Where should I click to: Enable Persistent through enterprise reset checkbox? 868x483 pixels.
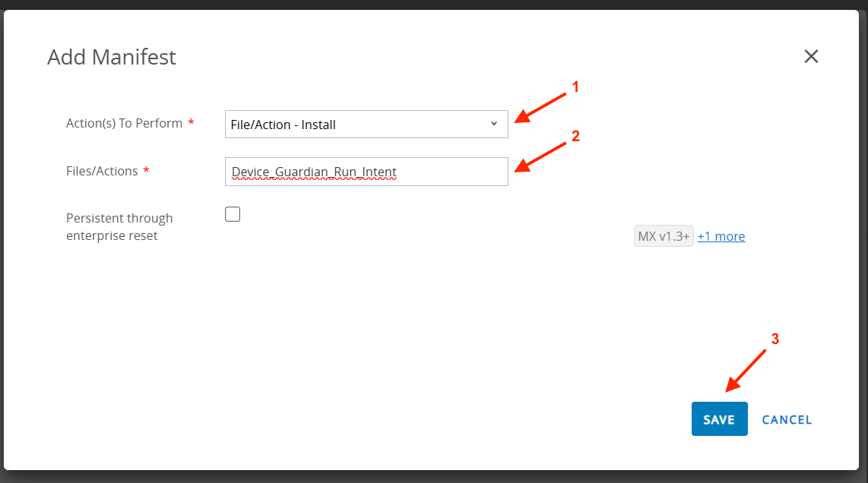pyautogui.click(x=233, y=214)
